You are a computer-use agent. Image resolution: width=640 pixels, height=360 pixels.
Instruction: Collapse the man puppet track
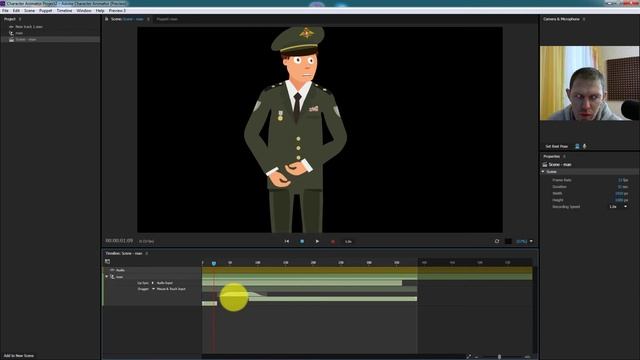107,277
